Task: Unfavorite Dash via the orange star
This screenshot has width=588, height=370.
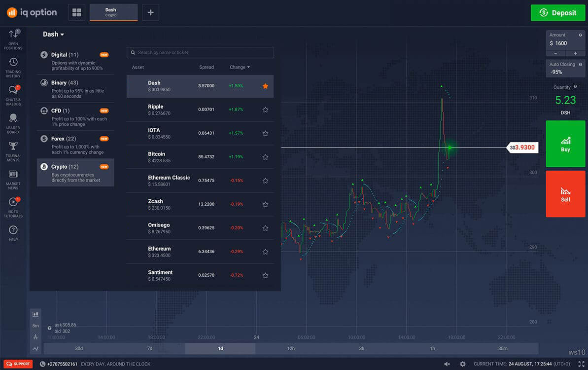Action: pyautogui.click(x=266, y=86)
